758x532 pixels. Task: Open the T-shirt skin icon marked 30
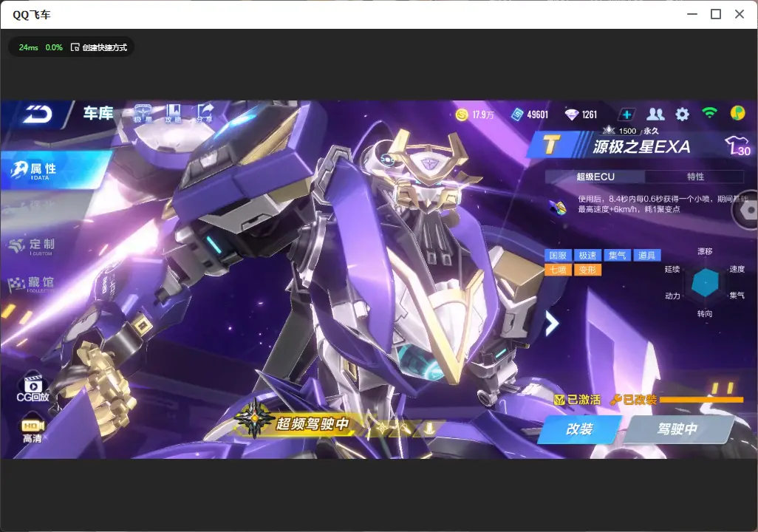(x=737, y=146)
